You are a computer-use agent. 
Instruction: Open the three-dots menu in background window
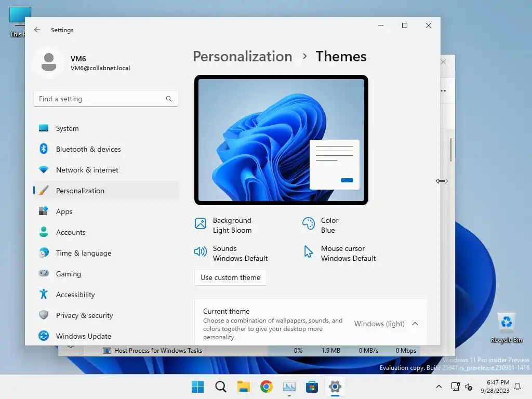[443, 90]
